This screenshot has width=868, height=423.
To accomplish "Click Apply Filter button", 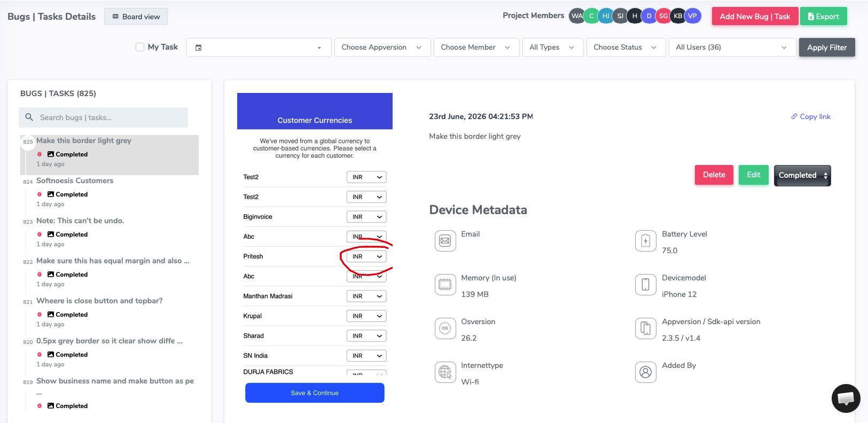I will coord(827,48).
